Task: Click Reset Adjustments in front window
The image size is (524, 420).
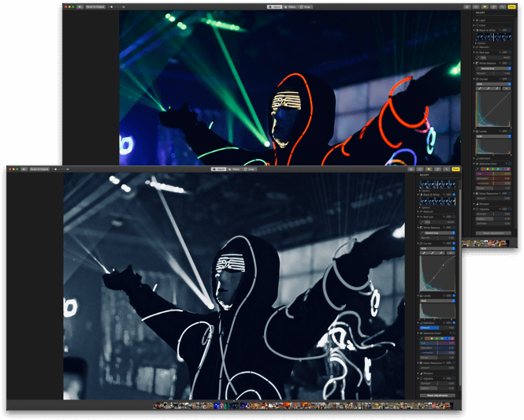Action: point(437,396)
